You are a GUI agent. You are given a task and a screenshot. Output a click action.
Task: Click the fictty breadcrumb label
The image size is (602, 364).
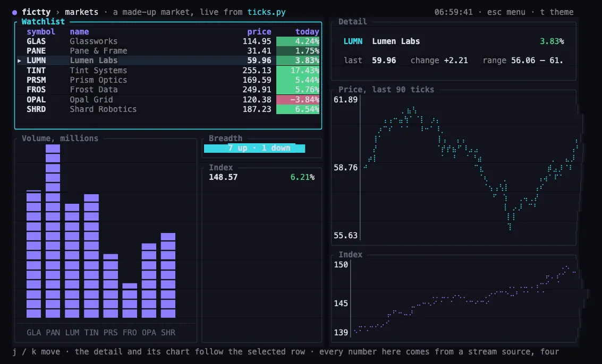click(36, 12)
